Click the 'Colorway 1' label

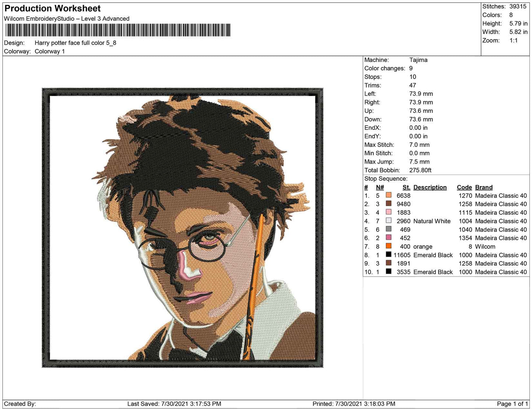point(50,51)
